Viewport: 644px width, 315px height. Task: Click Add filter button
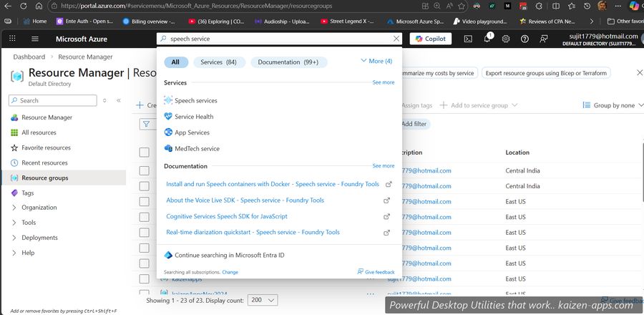coord(414,124)
